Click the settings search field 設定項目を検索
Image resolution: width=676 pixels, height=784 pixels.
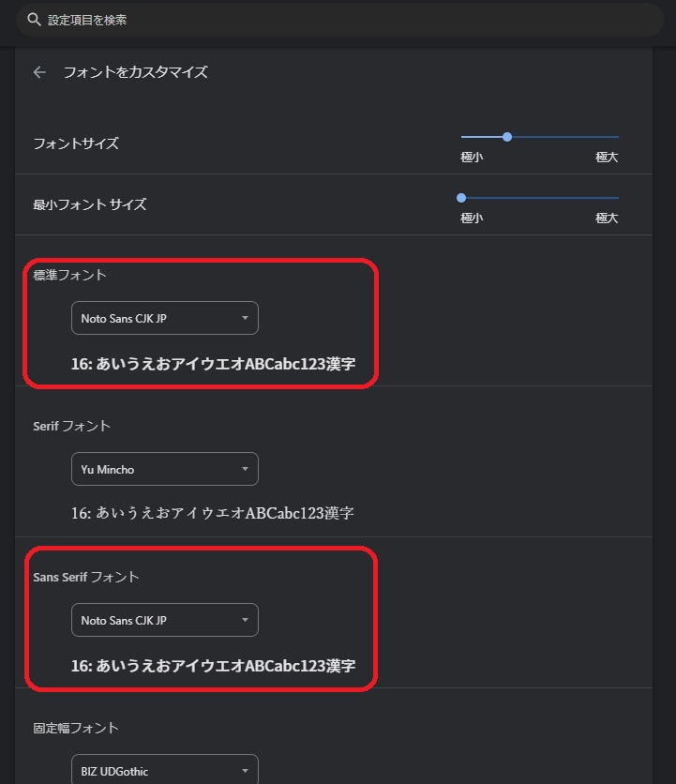(x=340, y=20)
